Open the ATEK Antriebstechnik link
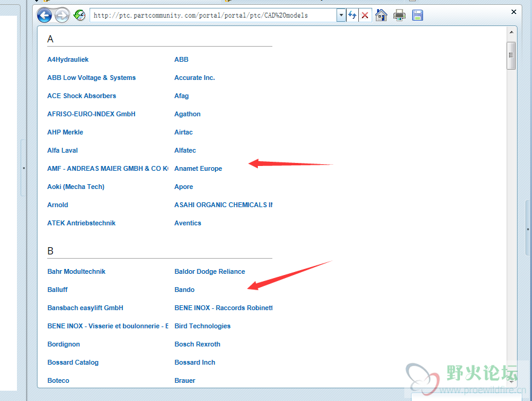Viewport: 532px width, 401px height. click(82, 223)
